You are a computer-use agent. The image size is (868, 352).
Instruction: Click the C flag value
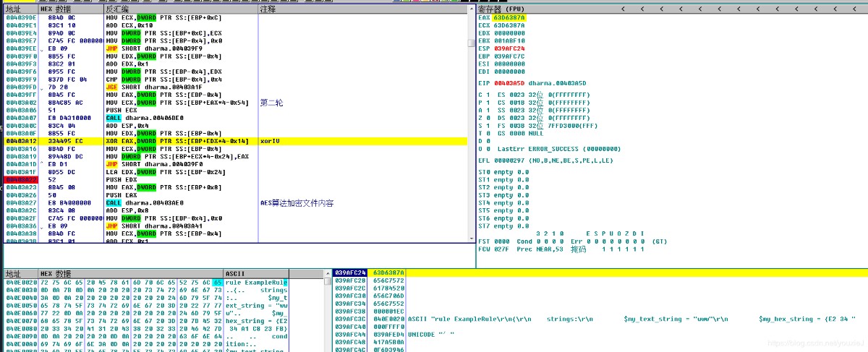[x=490, y=95]
